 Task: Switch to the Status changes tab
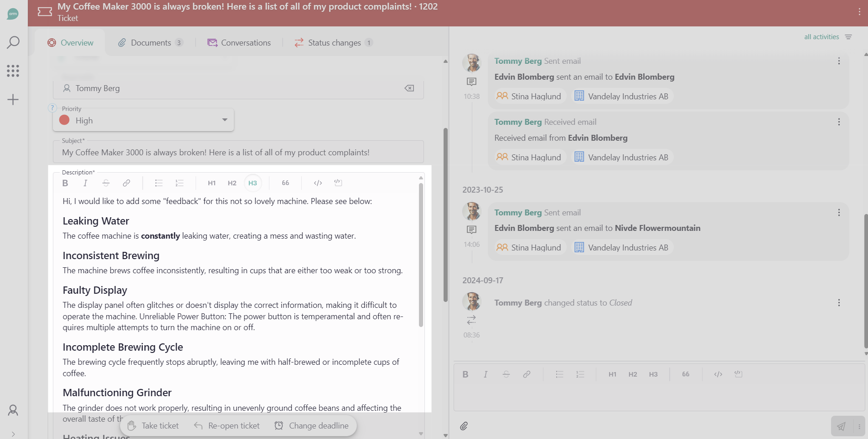click(x=334, y=43)
